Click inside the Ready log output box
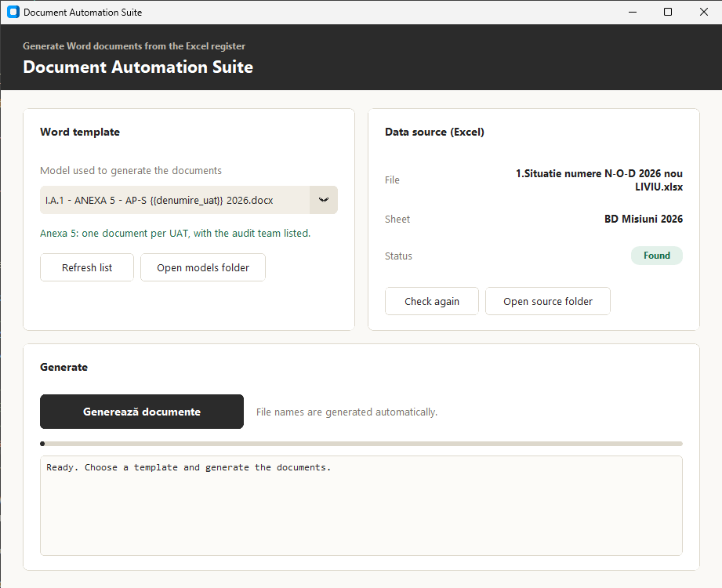The height and width of the screenshot is (588, 722). [x=361, y=506]
